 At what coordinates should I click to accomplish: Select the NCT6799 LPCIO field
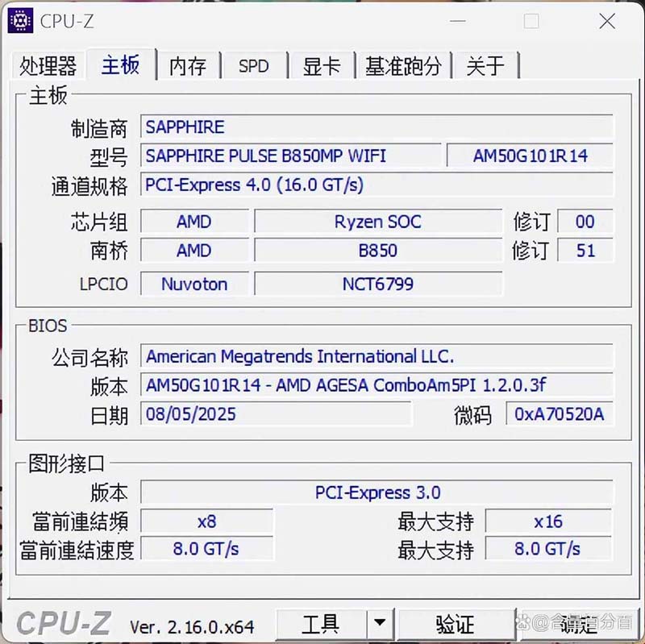click(377, 284)
